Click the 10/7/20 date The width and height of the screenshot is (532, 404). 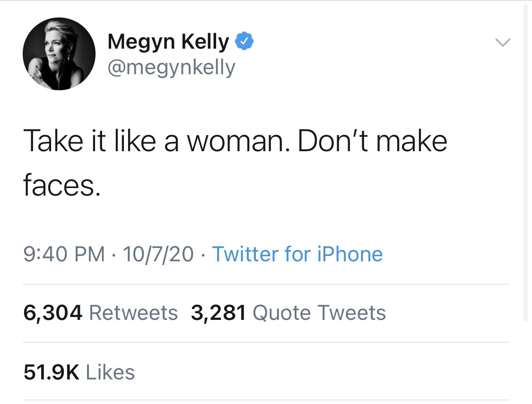pos(158,254)
